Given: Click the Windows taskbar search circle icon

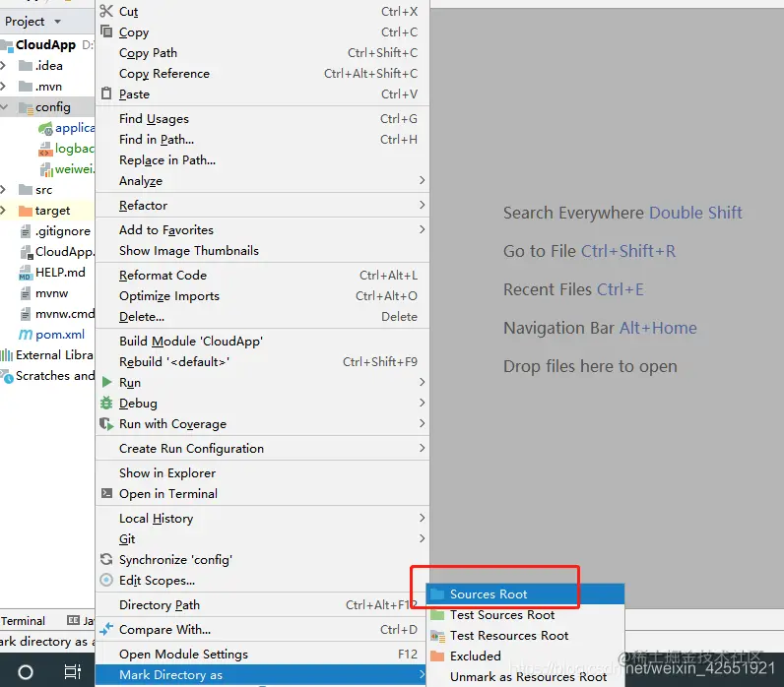Looking at the screenshot, I should point(26,672).
